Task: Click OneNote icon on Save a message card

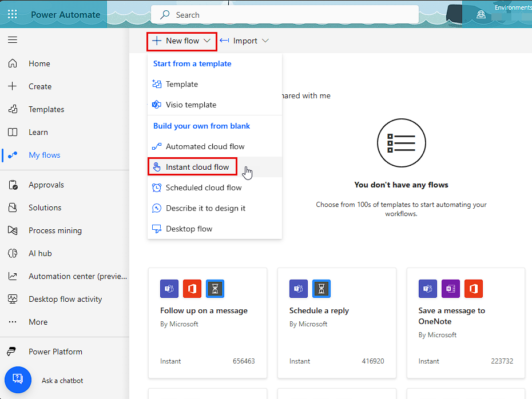Action: coord(451,289)
